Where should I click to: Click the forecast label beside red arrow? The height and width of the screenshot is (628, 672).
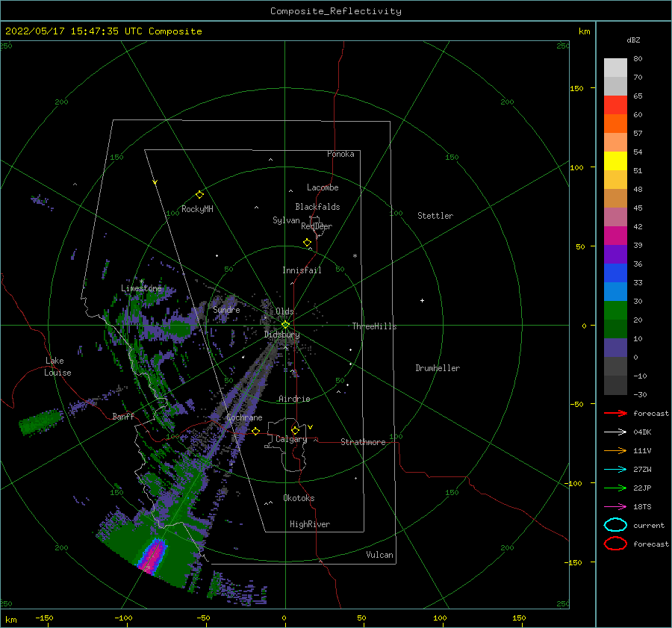650,413
